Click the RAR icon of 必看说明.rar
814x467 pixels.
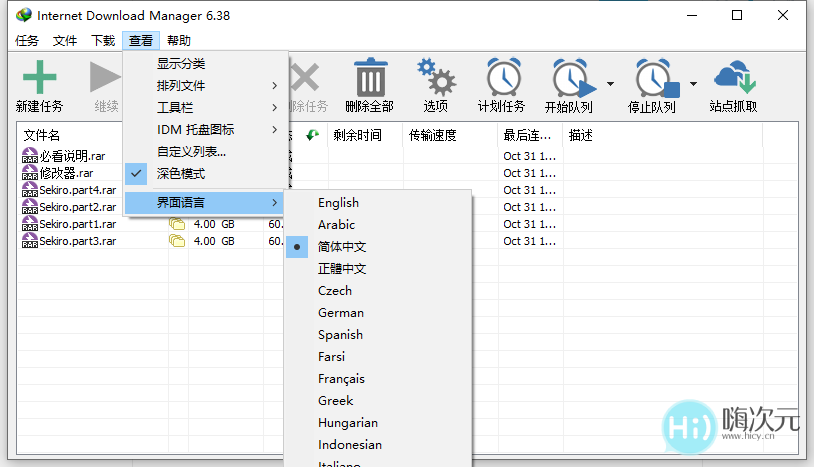click(30, 156)
